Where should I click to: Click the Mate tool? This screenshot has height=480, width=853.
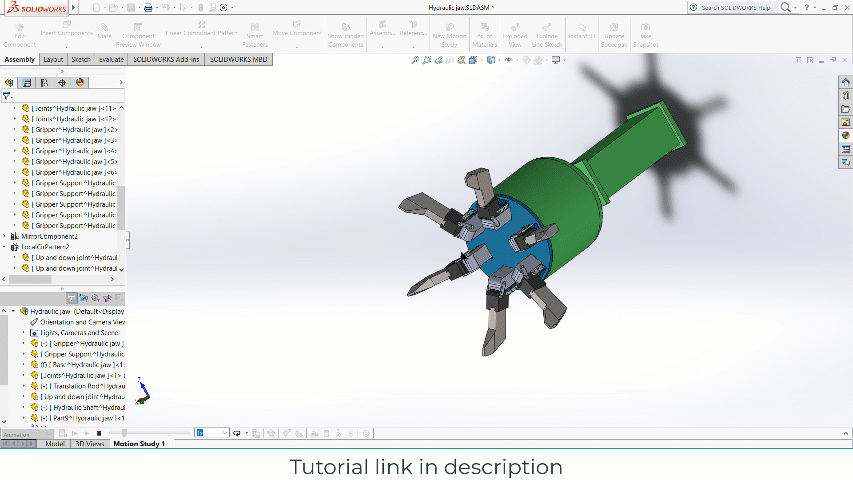click(104, 31)
